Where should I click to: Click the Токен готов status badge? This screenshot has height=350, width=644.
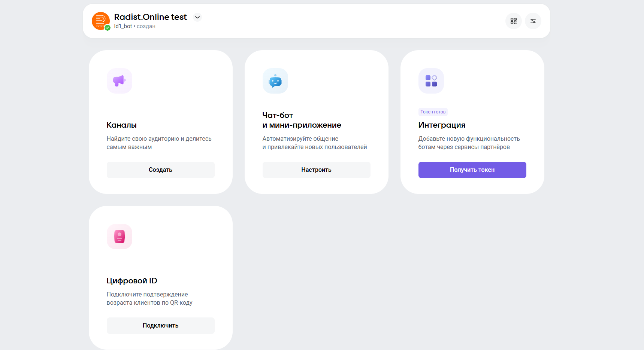[433, 112]
